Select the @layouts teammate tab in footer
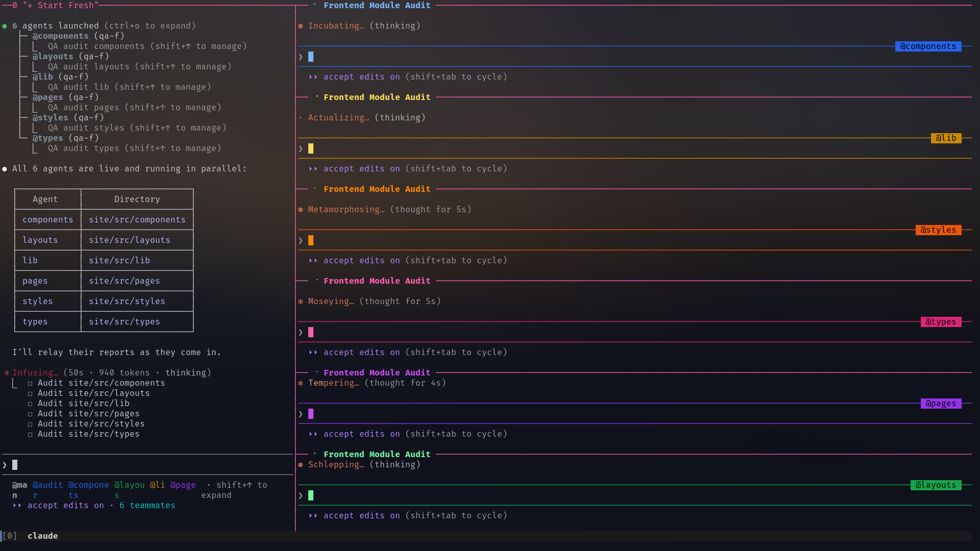The height and width of the screenshot is (551, 980). [129, 490]
